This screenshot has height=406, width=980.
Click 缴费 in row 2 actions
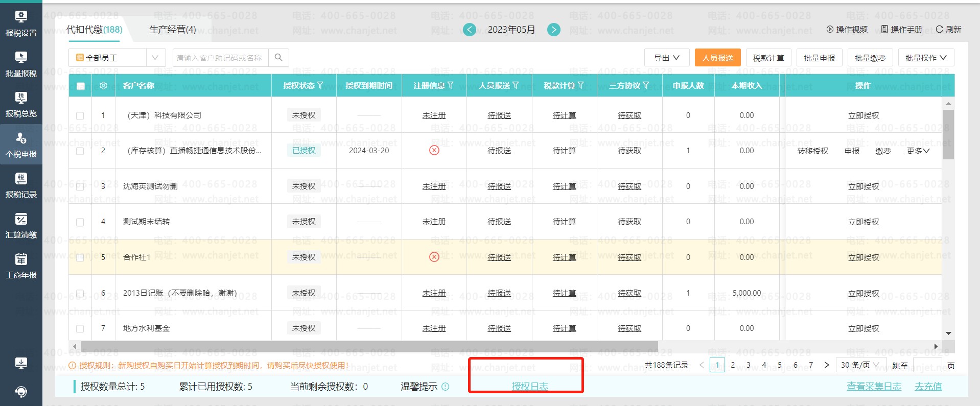[883, 151]
